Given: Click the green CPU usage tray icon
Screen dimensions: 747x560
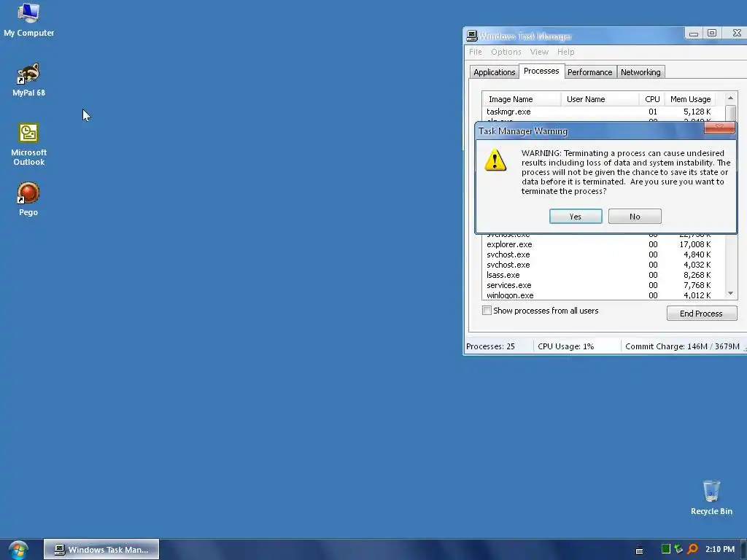Looking at the screenshot, I should coord(666,549).
